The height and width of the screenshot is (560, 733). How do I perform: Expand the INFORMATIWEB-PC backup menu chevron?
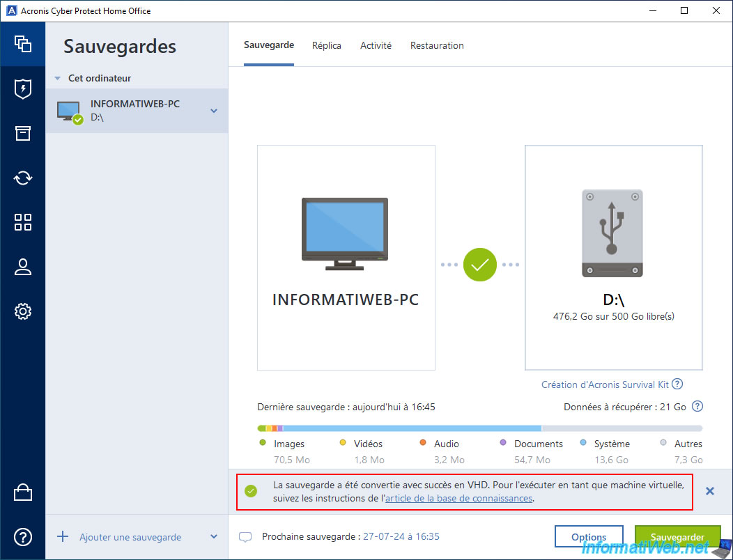(214, 111)
